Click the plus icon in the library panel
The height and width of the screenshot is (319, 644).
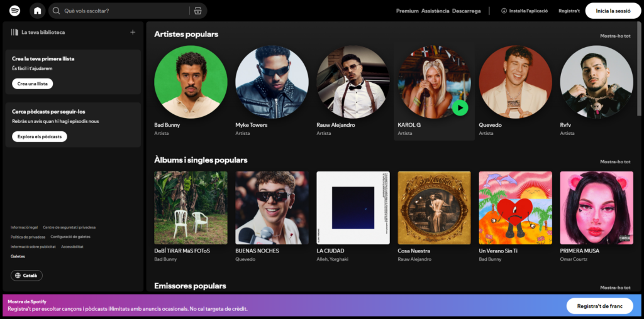[133, 32]
